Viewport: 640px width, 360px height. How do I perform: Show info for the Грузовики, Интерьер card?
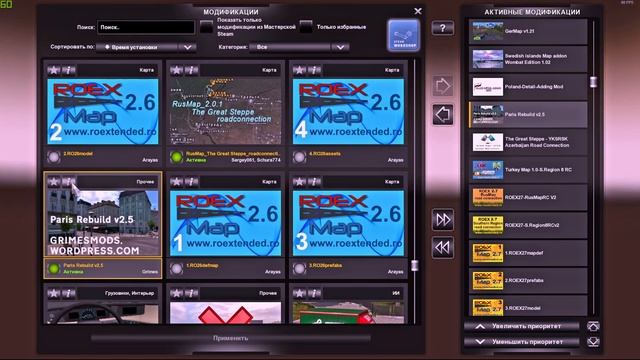(x=69, y=293)
